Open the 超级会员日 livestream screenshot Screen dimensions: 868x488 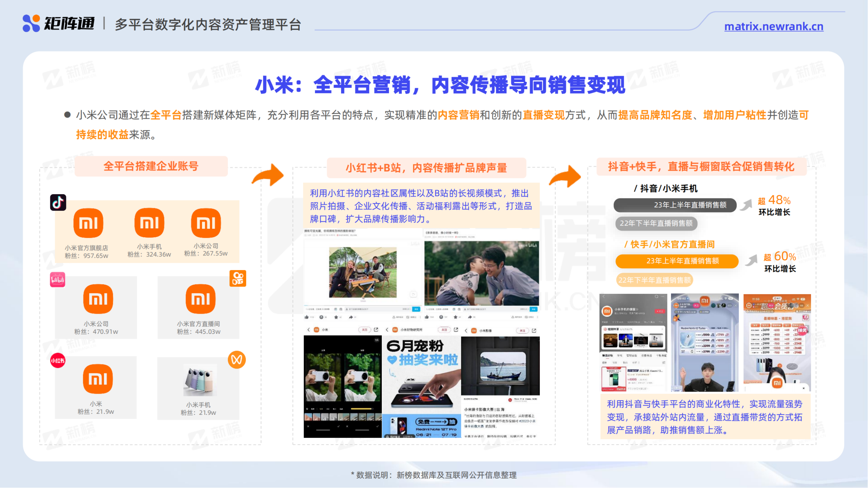[x=777, y=343]
